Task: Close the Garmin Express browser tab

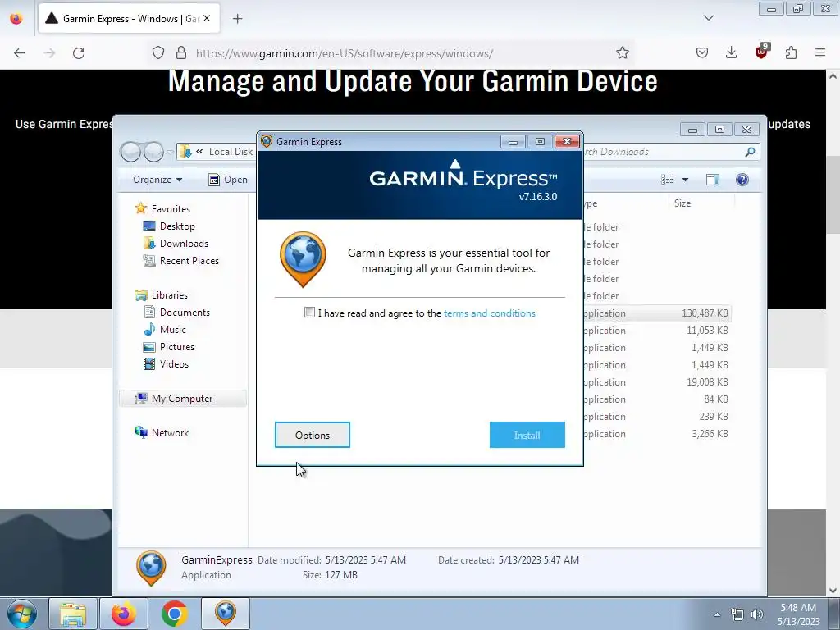Action: pyautogui.click(x=207, y=18)
